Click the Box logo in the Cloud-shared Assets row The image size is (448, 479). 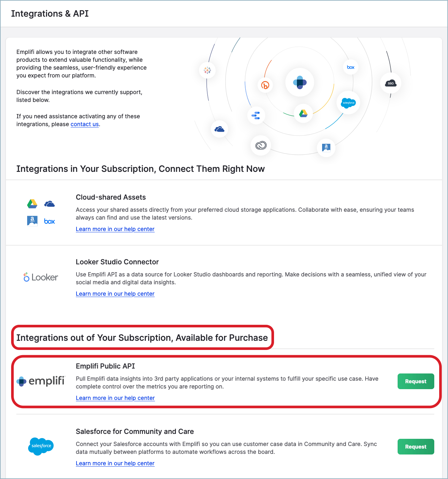point(49,222)
